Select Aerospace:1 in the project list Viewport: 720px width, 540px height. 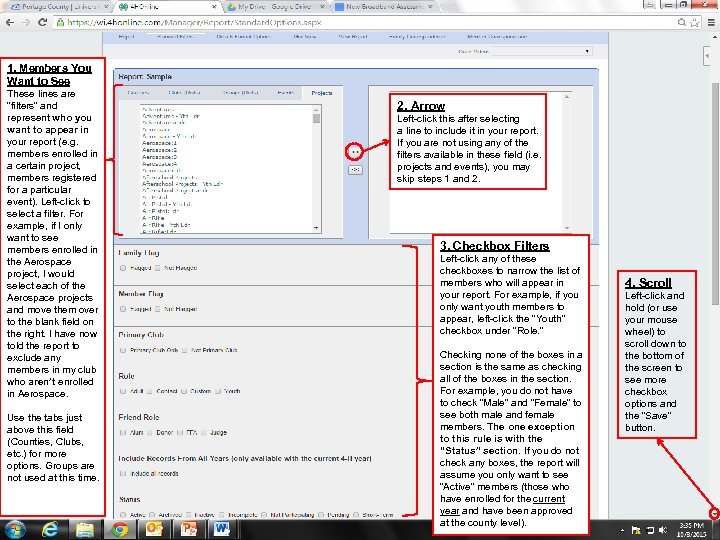click(x=159, y=143)
